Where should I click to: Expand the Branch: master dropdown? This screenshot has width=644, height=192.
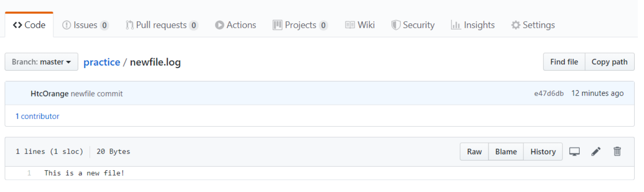42,62
